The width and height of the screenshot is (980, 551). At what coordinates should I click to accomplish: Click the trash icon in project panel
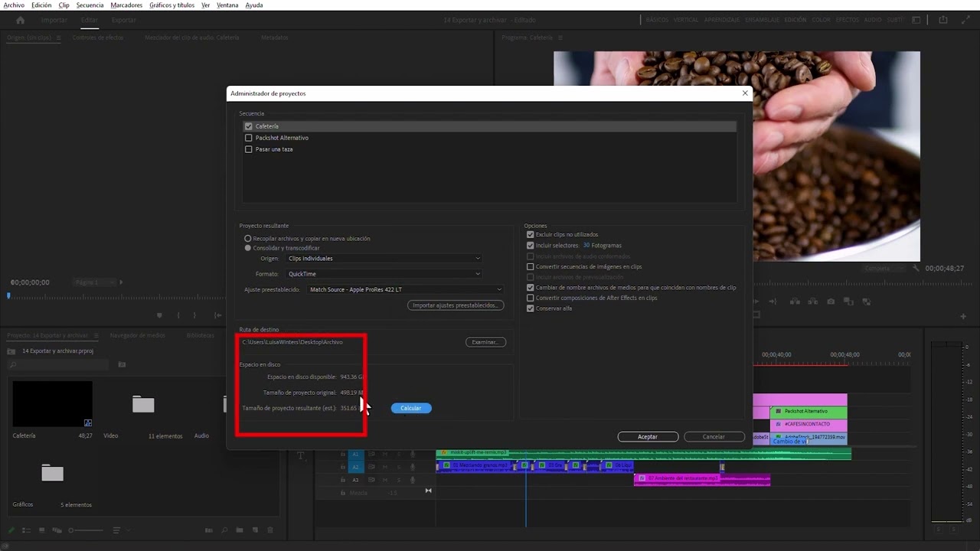(269, 530)
